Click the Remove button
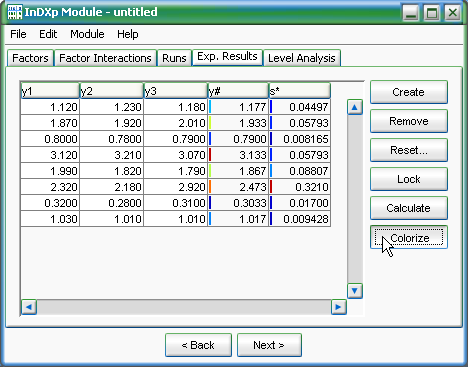 pyautogui.click(x=409, y=121)
